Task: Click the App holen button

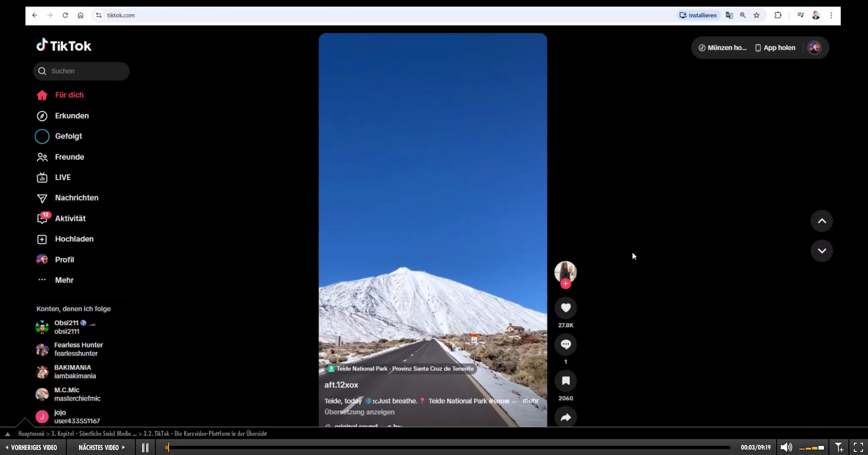Action: [x=775, y=48]
